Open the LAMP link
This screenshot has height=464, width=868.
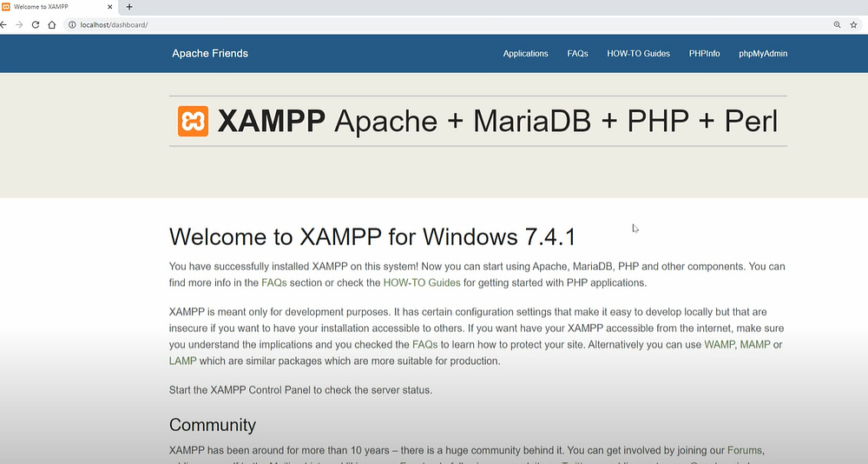click(182, 361)
